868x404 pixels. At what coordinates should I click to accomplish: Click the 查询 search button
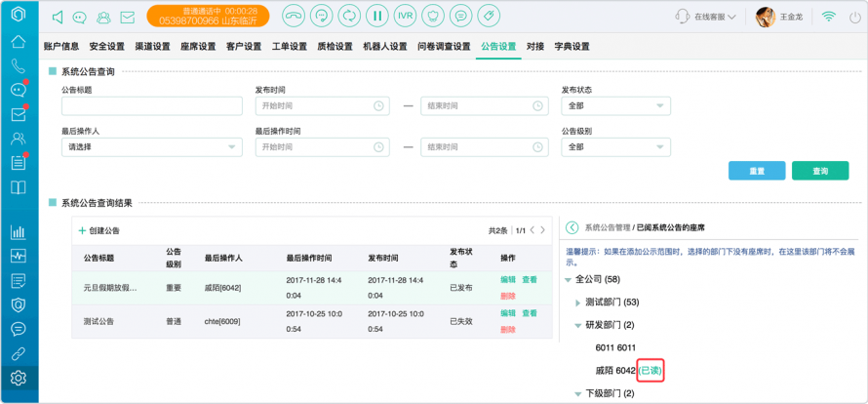[x=820, y=171]
